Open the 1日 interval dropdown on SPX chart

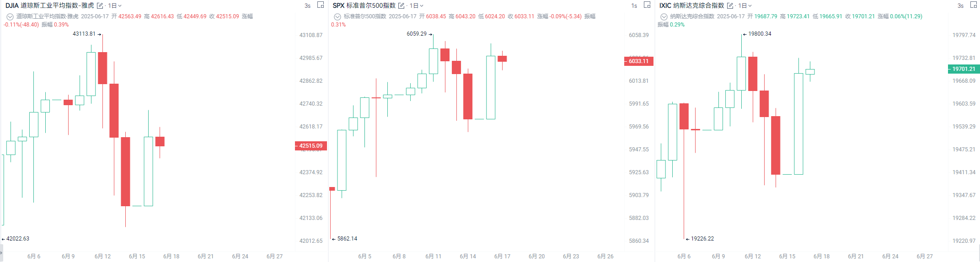pyautogui.click(x=416, y=6)
